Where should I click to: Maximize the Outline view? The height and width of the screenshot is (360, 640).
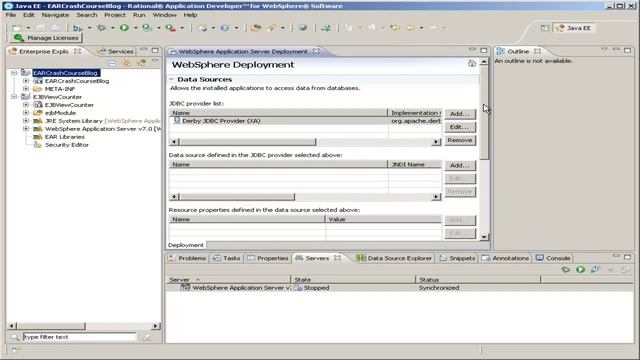[x=627, y=50]
